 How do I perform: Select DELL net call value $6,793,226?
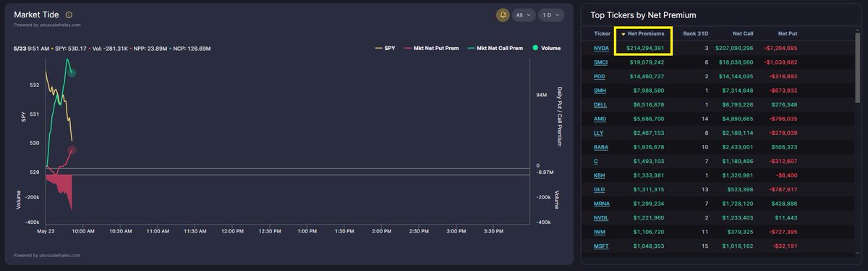[x=738, y=104]
